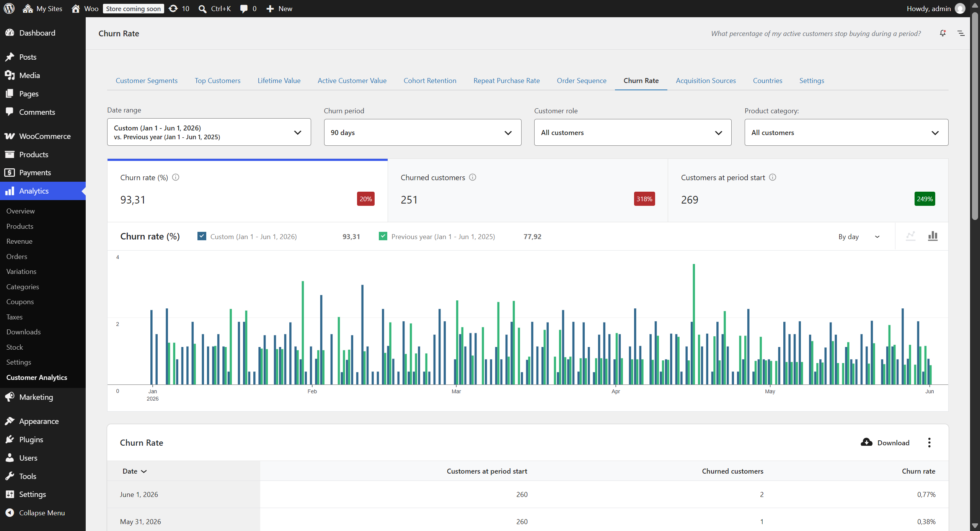Click the info icon next to Churned customers

click(473, 177)
